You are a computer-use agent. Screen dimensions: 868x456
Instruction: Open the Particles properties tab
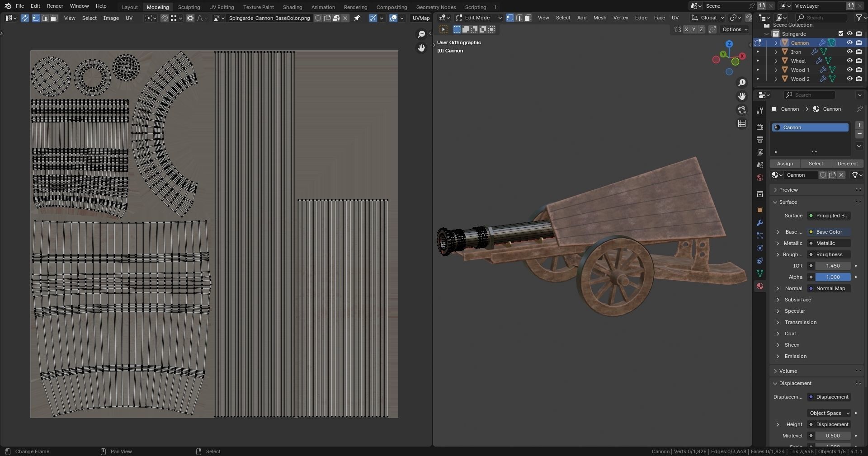(760, 235)
